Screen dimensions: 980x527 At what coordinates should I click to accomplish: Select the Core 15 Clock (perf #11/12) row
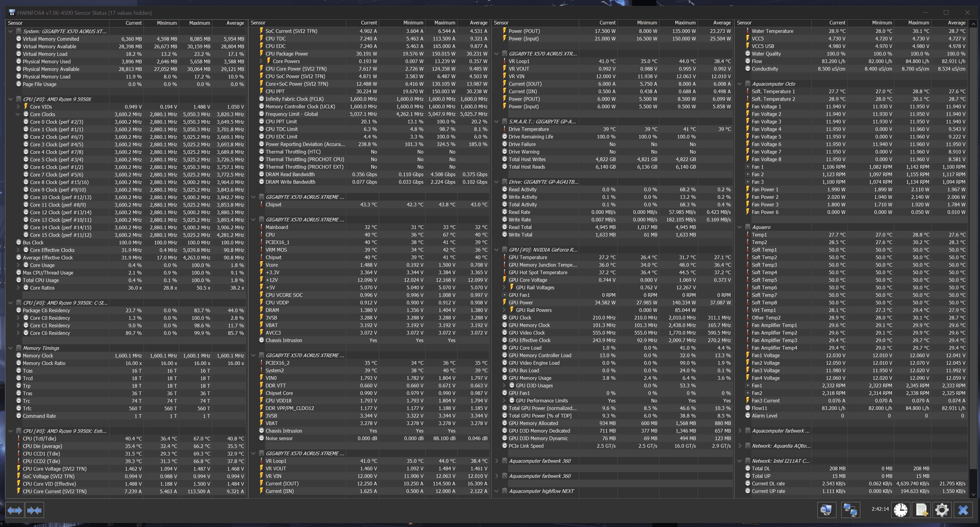tap(126, 235)
